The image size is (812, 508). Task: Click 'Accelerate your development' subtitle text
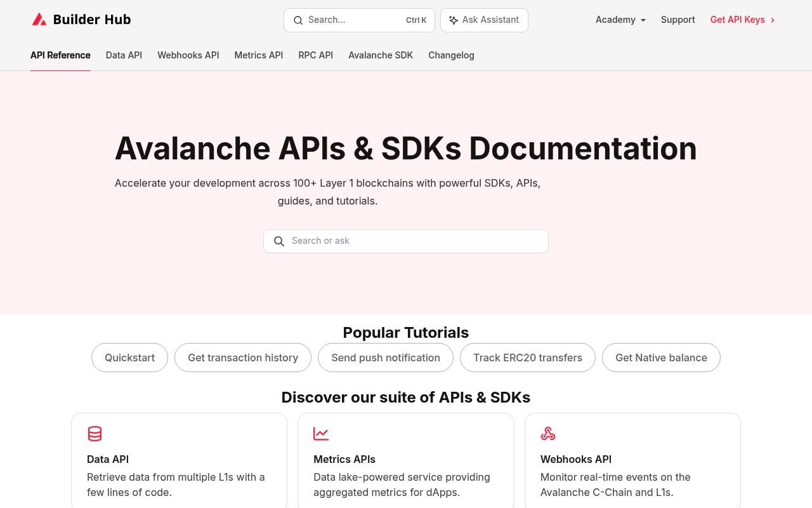click(x=327, y=192)
